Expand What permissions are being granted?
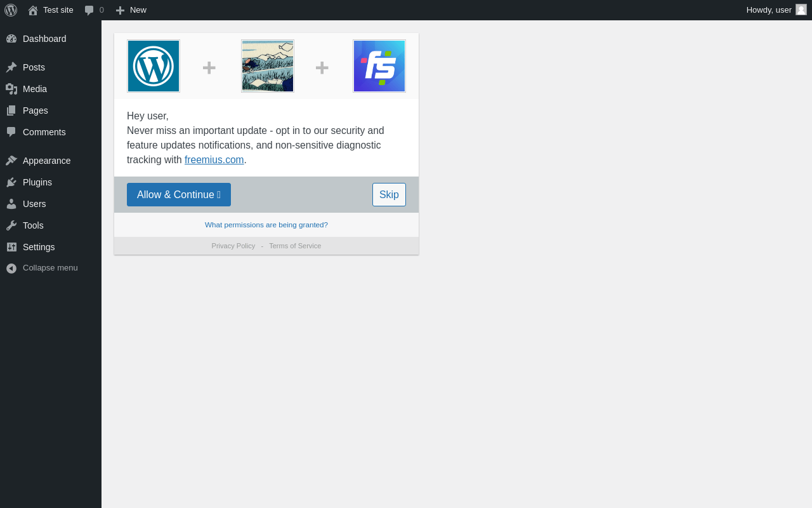 [266, 225]
